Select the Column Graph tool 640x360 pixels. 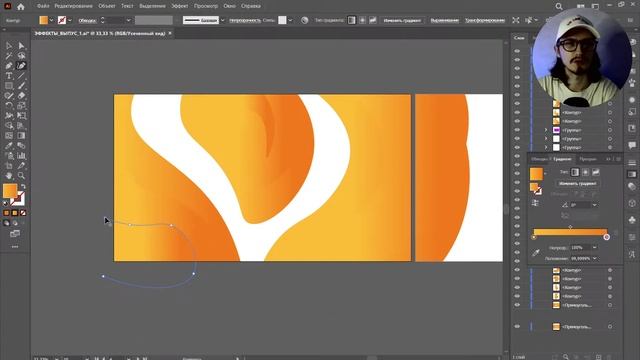(x=21, y=156)
